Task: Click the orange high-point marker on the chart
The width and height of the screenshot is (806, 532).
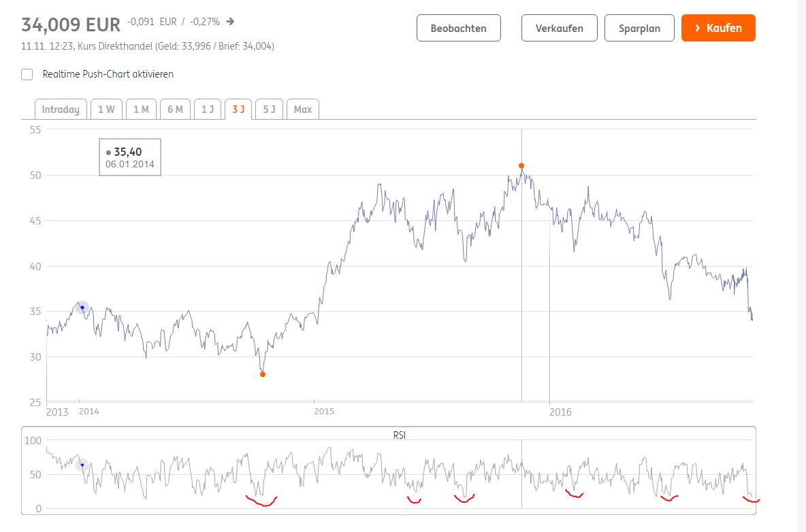Action: click(521, 165)
